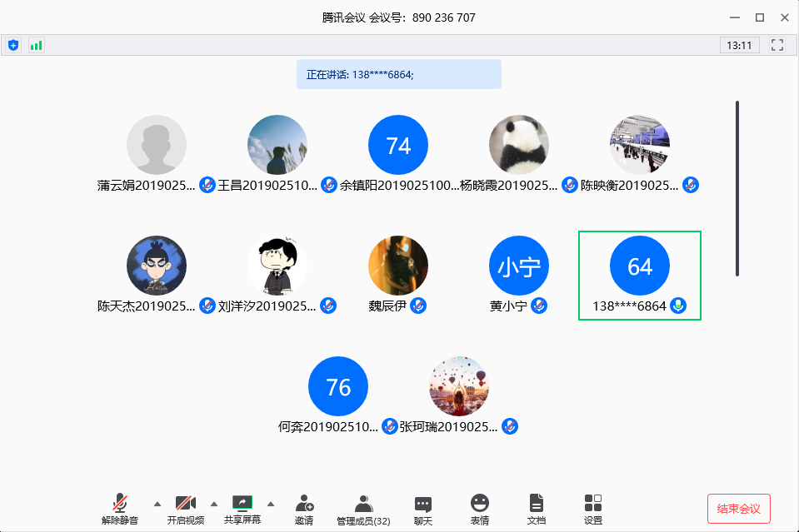Turn on camera with 开启视频
Image resolution: width=799 pixels, height=532 pixels.
tap(185, 509)
